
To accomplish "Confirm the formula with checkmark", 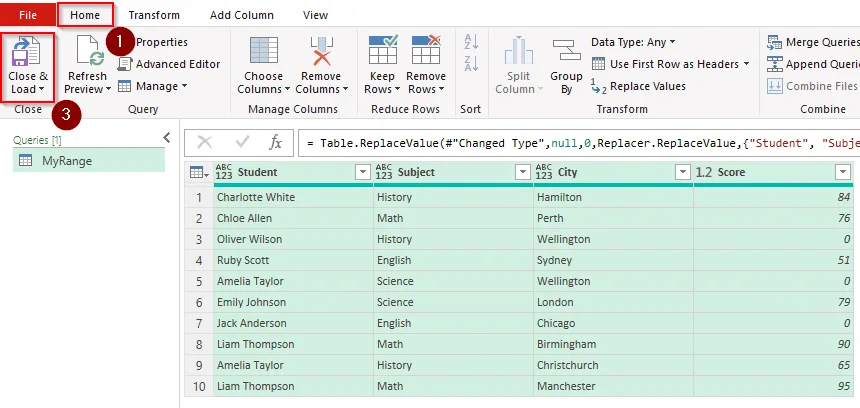I will tap(242, 143).
